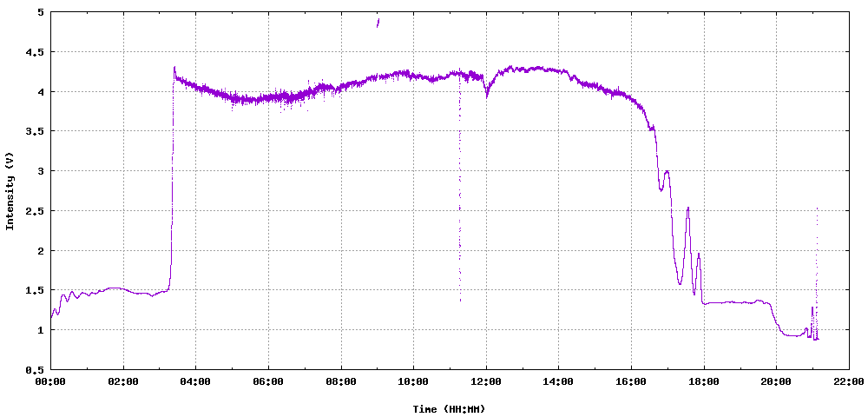
Task: Click the '2.5' y-axis tick label
Action: [36, 211]
